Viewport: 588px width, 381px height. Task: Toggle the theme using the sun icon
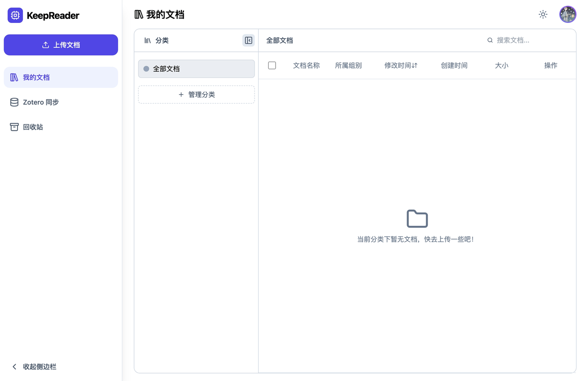[x=543, y=14]
